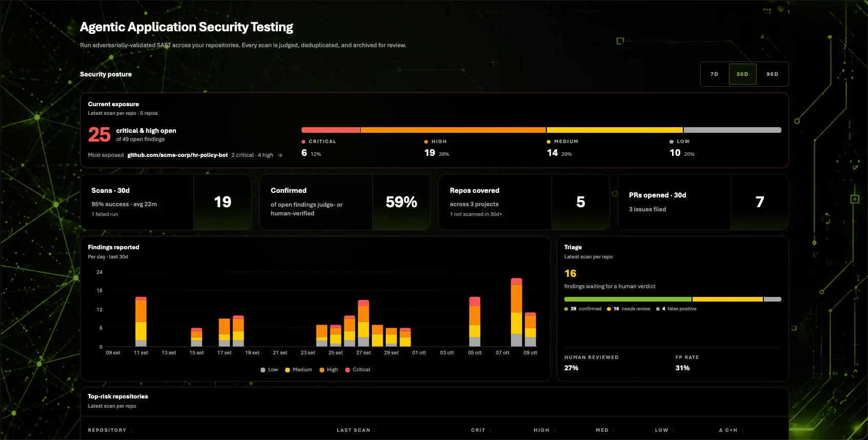Sort table by Last Scan column
The image size is (868, 440).
(x=357, y=430)
